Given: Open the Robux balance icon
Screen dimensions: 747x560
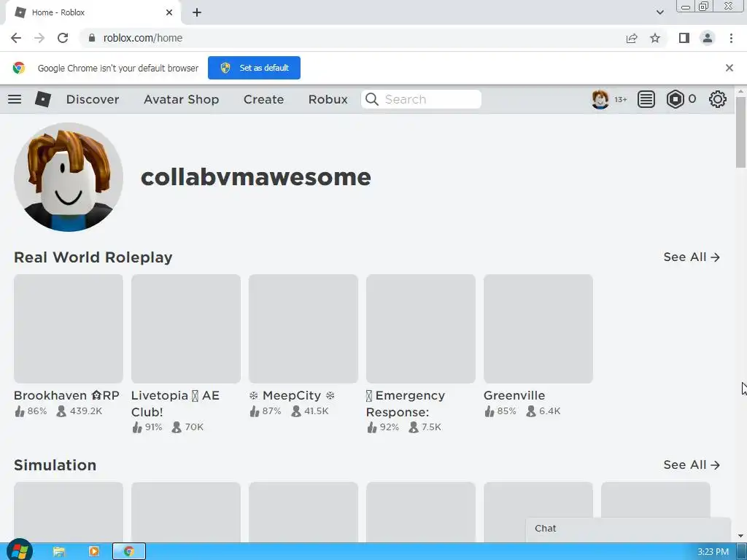Looking at the screenshot, I should click(675, 99).
